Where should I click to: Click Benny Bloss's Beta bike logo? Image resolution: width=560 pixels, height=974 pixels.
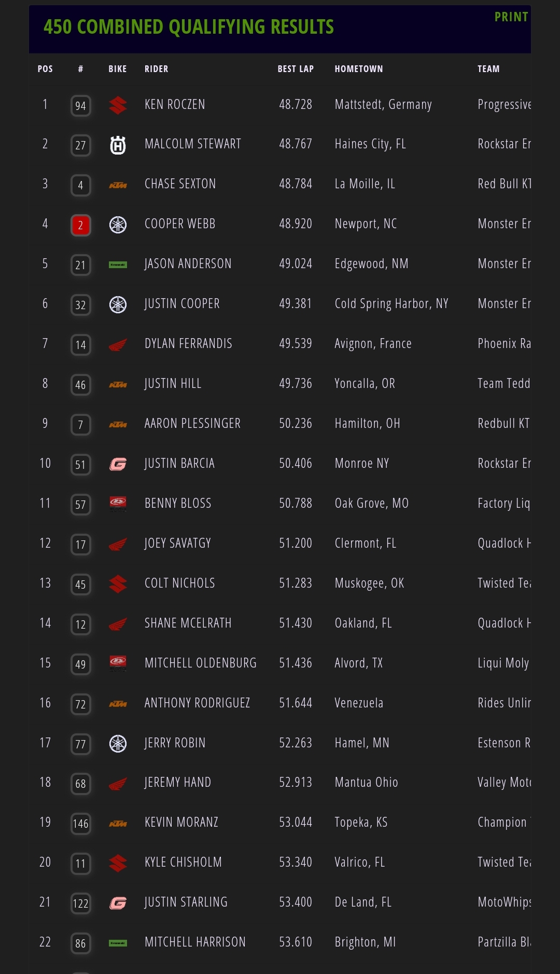pyautogui.click(x=118, y=504)
